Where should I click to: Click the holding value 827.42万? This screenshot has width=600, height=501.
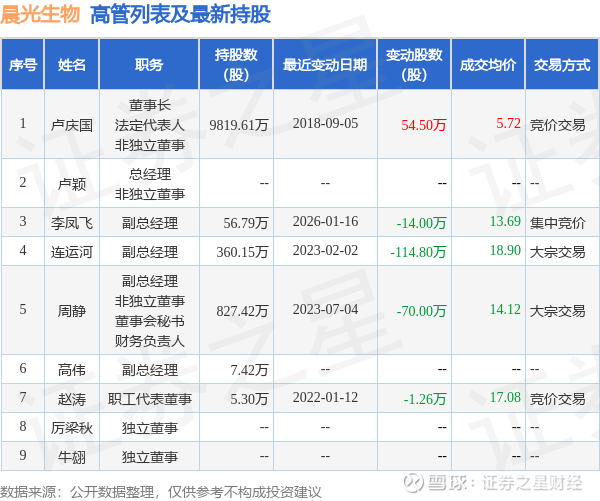pos(242,311)
